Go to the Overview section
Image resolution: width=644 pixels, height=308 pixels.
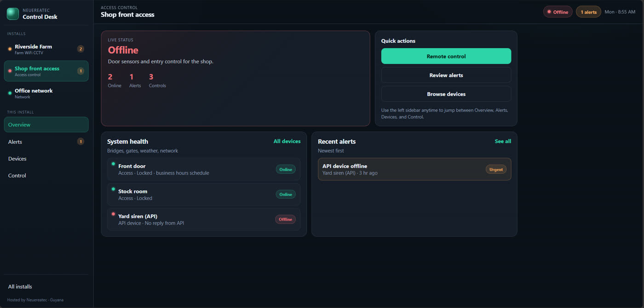(46, 125)
